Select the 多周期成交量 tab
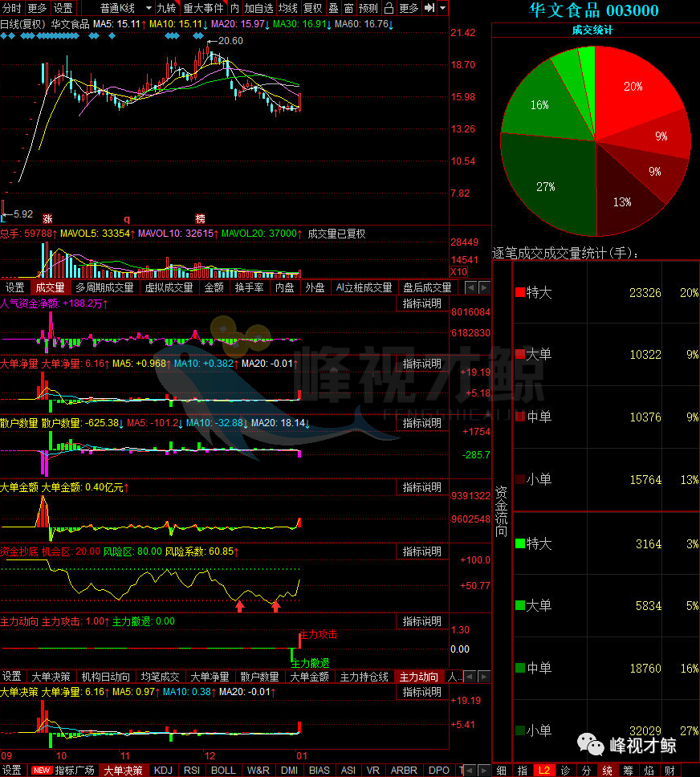This screenshot has width=700, height=777. (x=104, y=287)
